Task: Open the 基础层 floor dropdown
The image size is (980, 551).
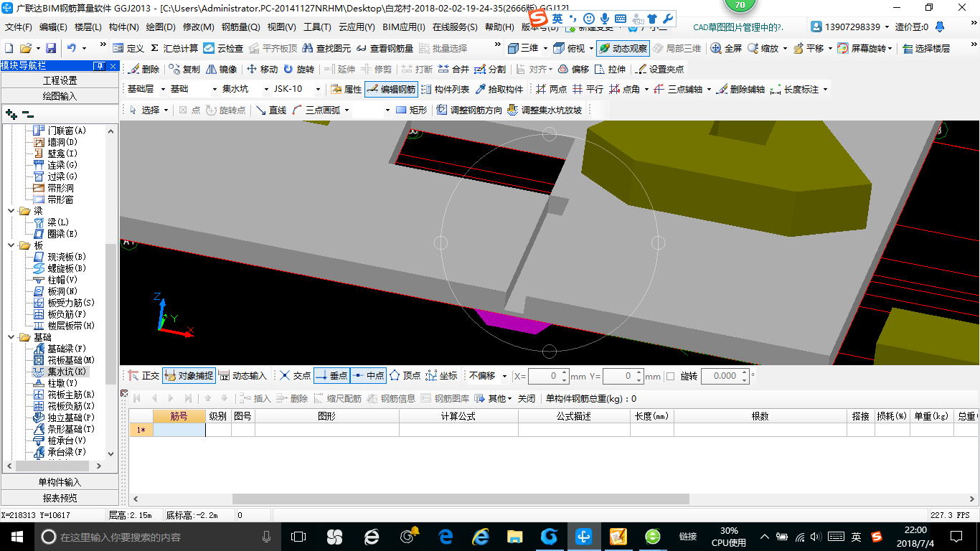Action: pyautogui.click(x=161, y=90)
